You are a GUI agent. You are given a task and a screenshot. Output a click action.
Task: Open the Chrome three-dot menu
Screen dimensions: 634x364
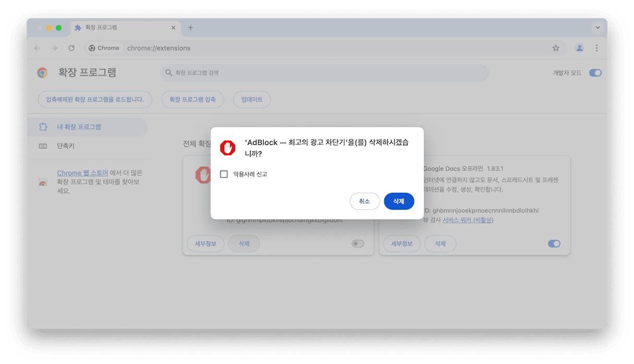point(596,48)
